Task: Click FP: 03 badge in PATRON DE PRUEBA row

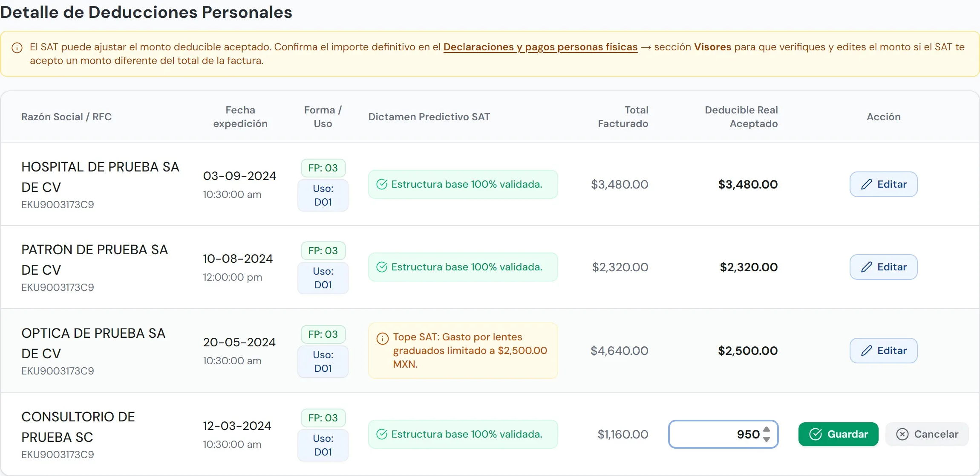Action: (323, 251)
